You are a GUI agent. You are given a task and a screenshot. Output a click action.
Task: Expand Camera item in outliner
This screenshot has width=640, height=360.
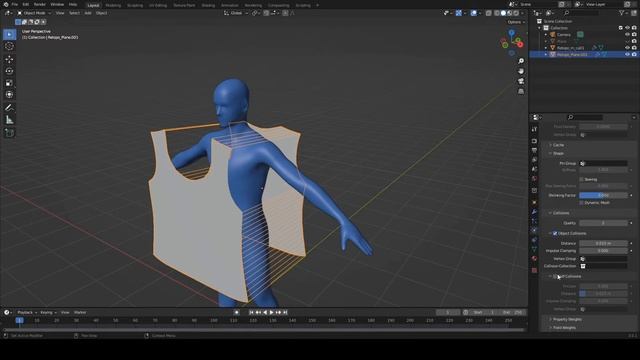point(546,35)
